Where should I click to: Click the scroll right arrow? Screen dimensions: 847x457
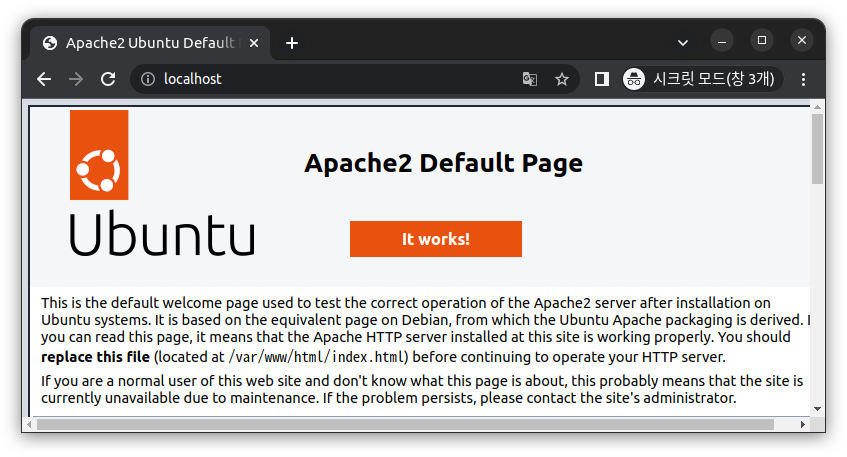point(803,425)
